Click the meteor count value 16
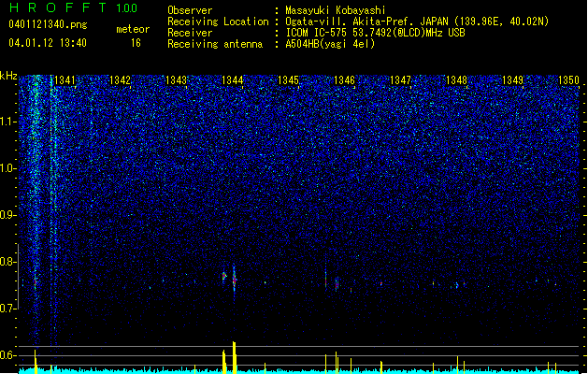 (136, 43)
